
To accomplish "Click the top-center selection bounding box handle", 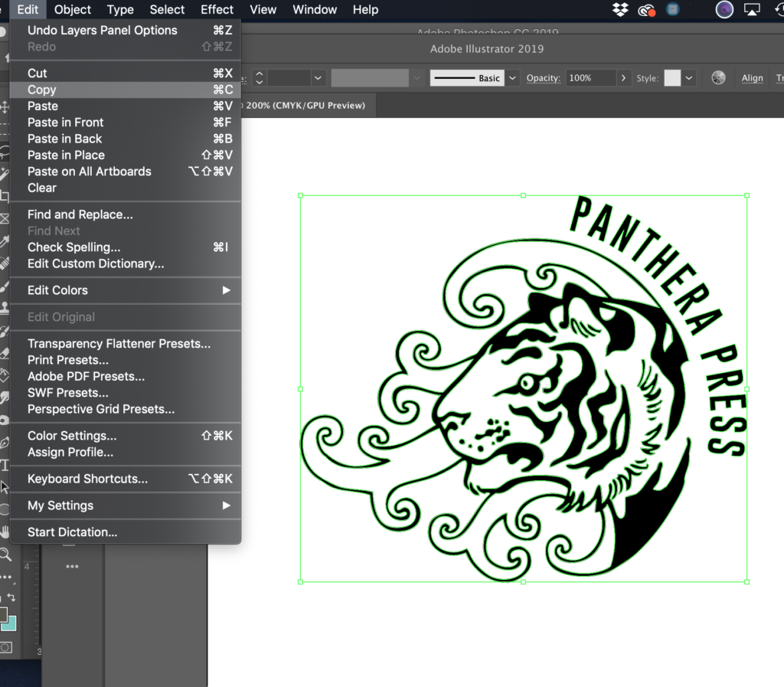I will pyautogui.click(x=523, y=195).
